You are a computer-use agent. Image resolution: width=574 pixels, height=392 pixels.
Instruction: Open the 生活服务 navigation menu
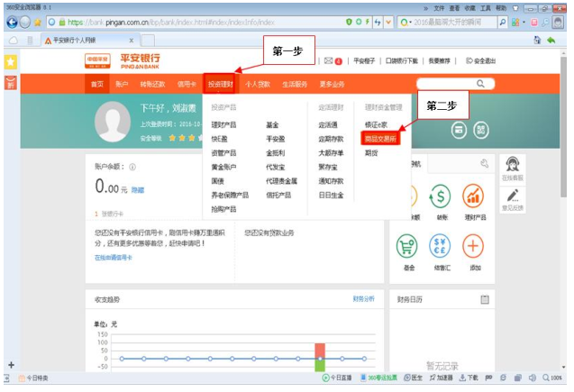pos(295,84)
